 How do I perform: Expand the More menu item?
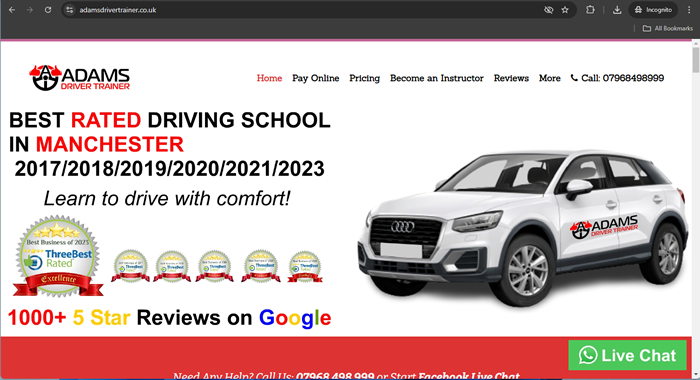pyautogui.click(x=550, y=78)
